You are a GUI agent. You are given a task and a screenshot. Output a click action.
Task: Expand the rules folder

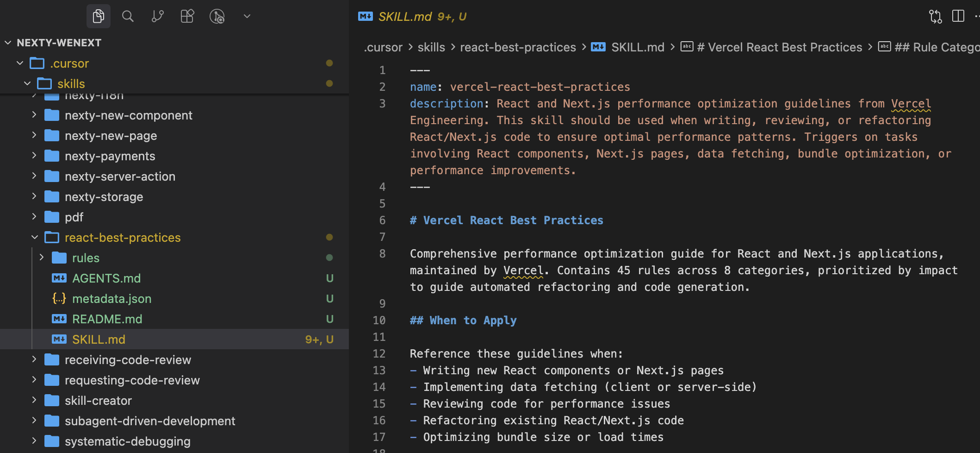pos(42,258)
